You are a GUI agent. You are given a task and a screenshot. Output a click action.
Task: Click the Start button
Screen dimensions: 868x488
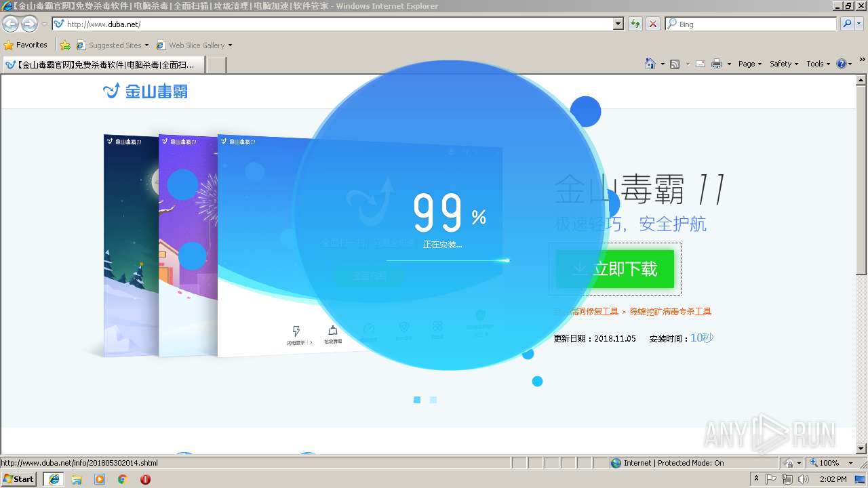[x=19, y=479]
